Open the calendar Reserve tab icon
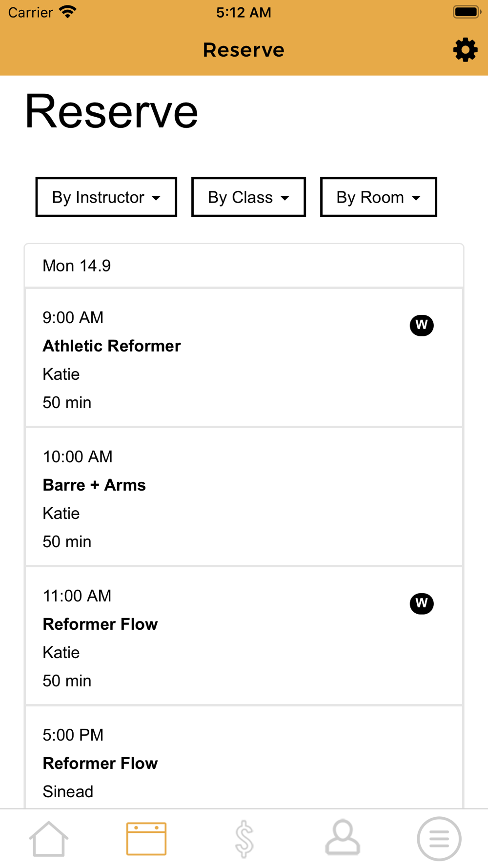 point(146,838)
